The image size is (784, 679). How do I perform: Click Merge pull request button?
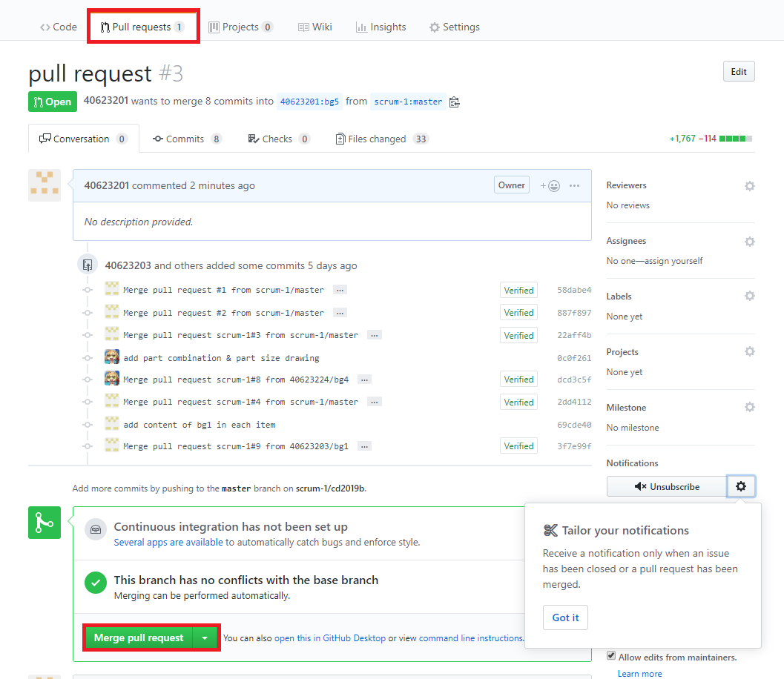click(139, 638)
